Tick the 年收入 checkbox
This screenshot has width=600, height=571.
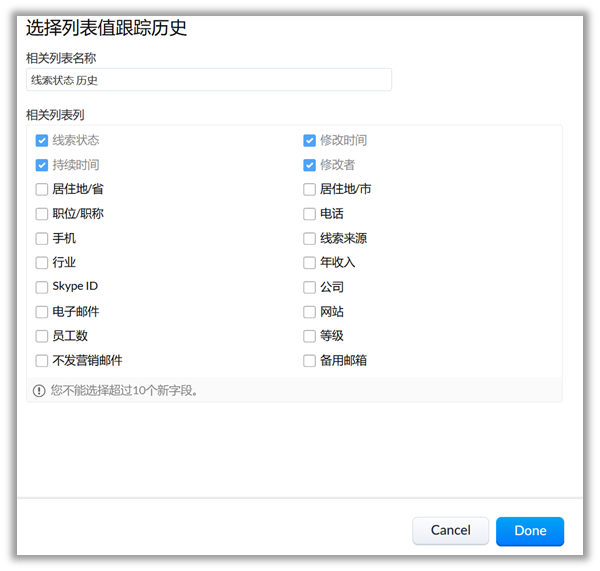[310, 263]
